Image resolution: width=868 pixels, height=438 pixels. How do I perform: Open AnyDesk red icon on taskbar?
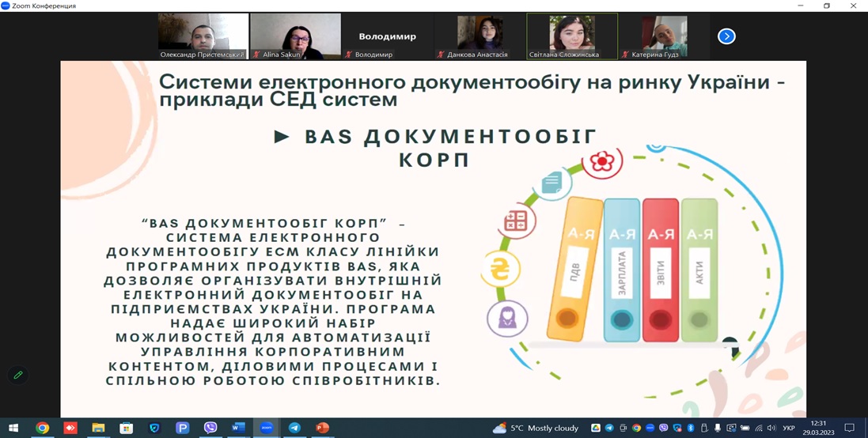tap(70, 428)
